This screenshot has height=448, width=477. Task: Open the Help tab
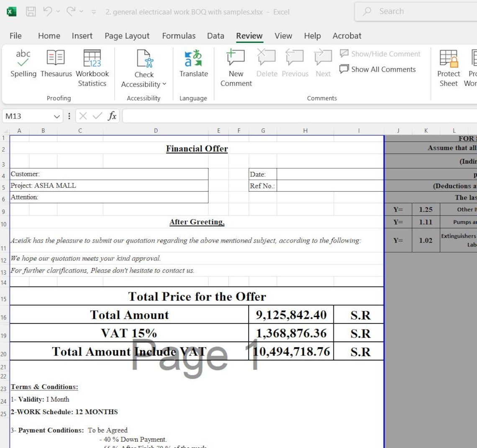pos(313,36)
